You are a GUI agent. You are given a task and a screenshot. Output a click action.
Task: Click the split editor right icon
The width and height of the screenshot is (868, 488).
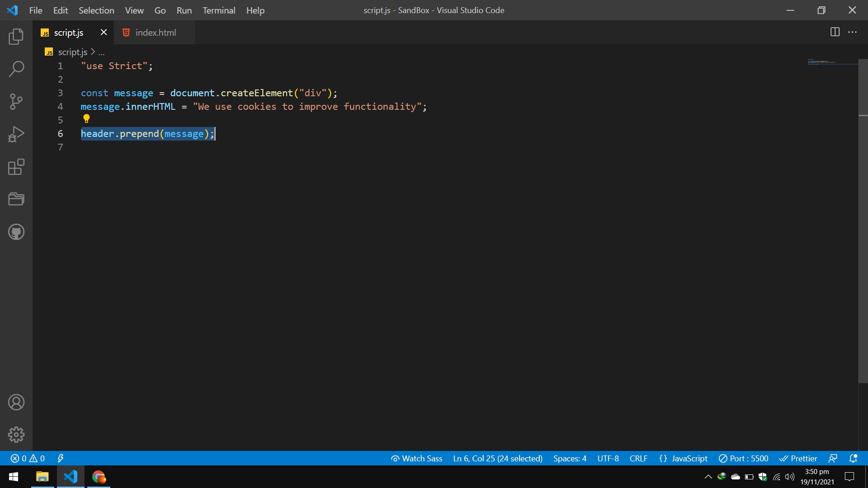pos(835,32)
